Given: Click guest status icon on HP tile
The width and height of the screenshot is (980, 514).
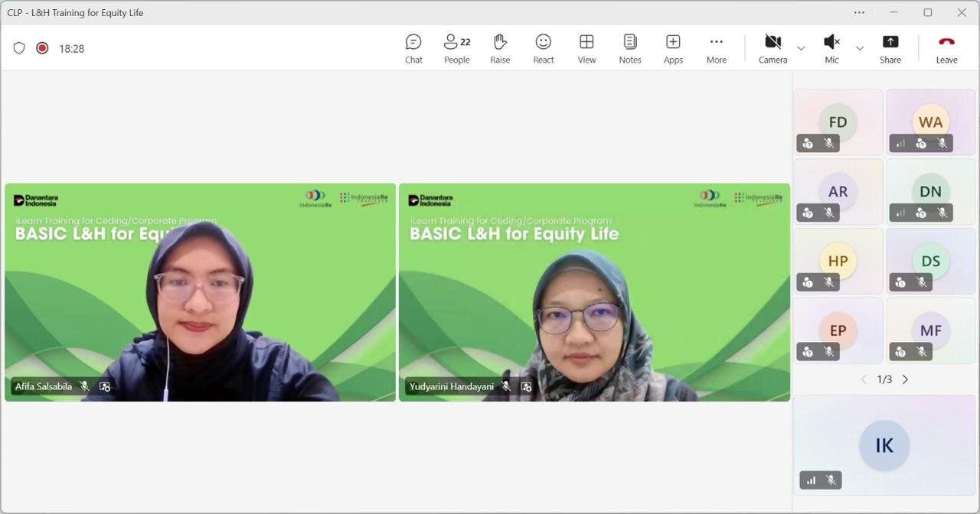Looking at the screenshot, I should tap(808, 282).
